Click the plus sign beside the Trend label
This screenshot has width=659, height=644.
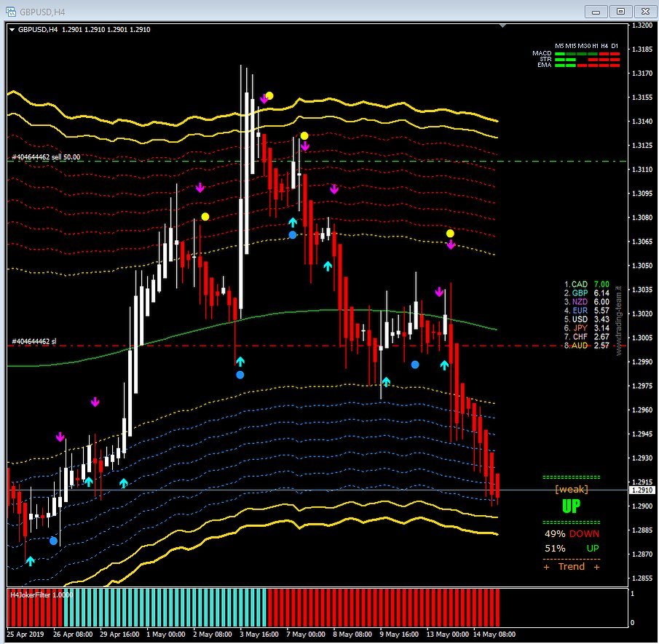(x=545, y=567)
